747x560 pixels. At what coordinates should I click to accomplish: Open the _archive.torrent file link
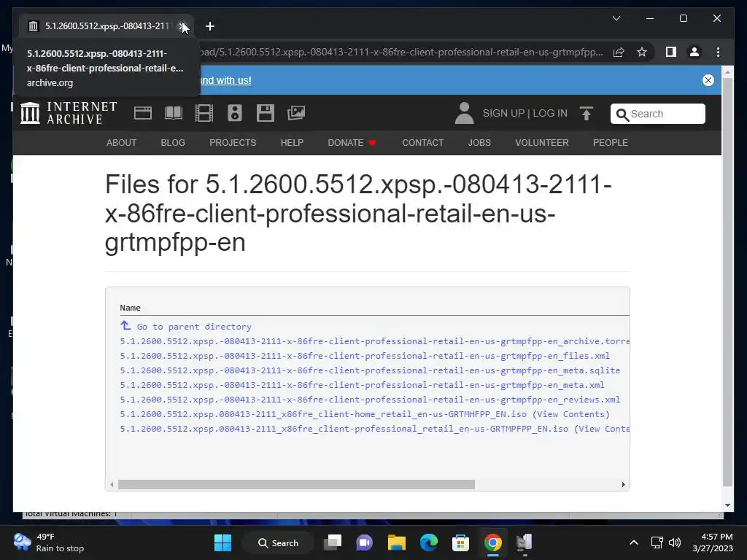tap(374, 341)
